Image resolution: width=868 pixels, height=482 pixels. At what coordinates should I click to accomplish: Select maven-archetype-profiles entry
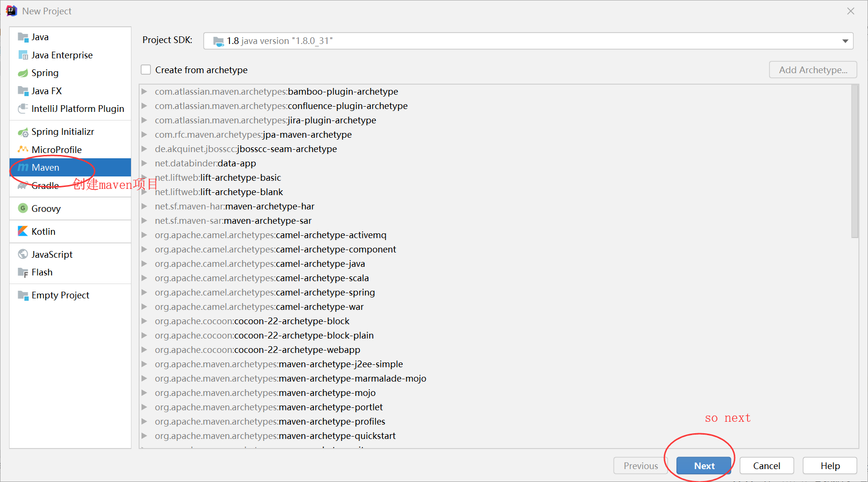tap(495, 421)
